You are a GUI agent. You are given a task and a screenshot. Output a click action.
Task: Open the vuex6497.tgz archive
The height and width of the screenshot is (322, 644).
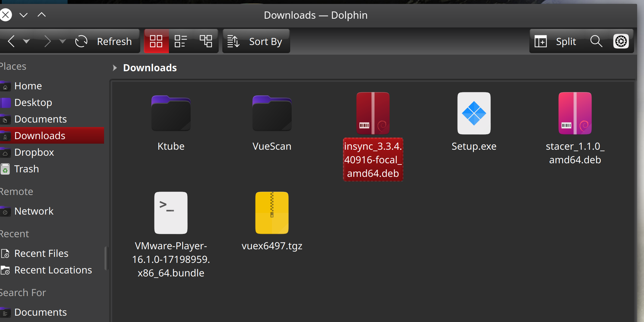[x=271, y=213]
